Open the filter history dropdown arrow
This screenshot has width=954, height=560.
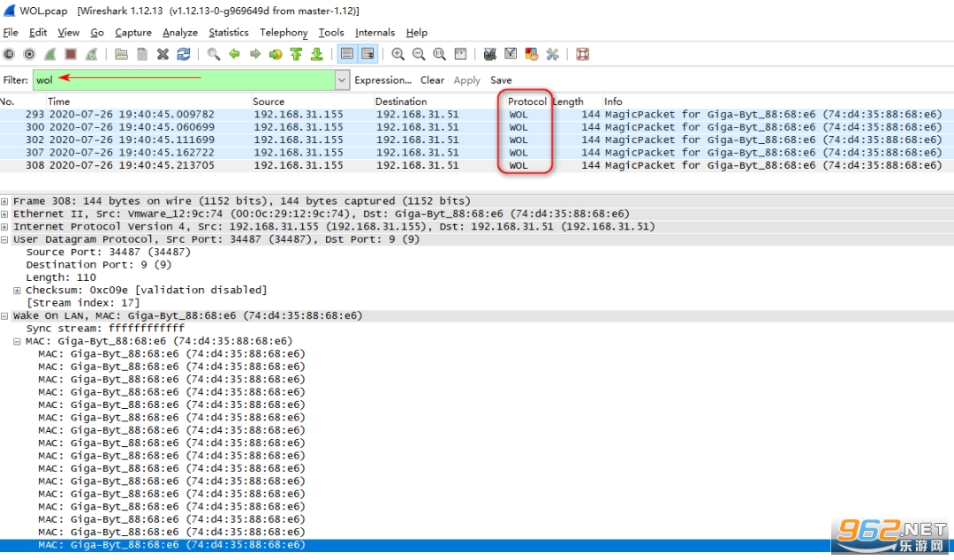point(342,80)
